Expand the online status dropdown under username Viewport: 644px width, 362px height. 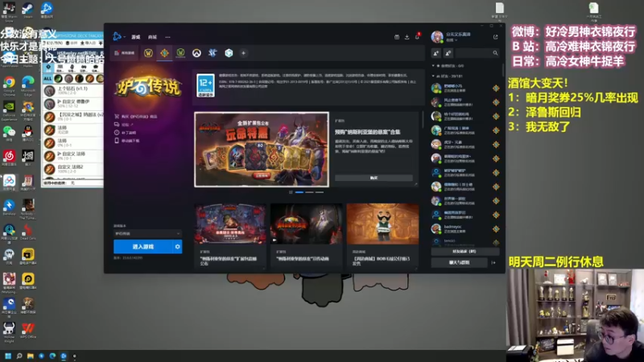pos(452,40)
